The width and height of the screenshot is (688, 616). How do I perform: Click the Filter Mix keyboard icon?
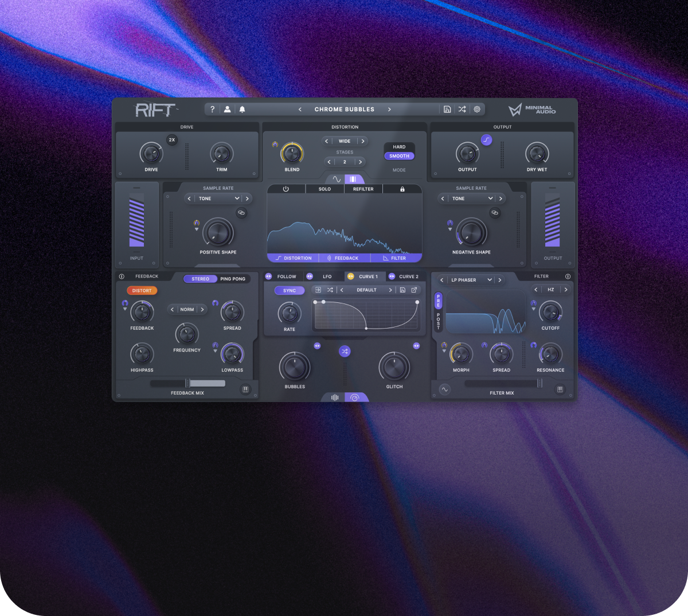tap(560, 389)
